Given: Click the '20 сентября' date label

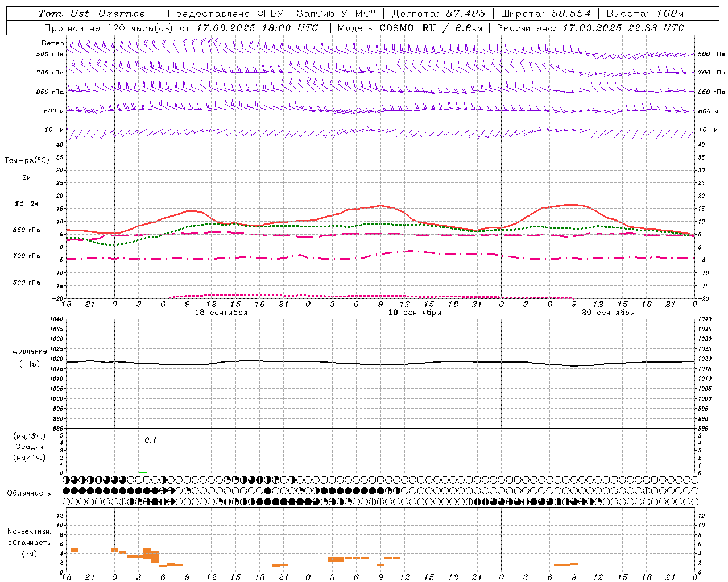Looking at the screenshot, I should point(608,313).
